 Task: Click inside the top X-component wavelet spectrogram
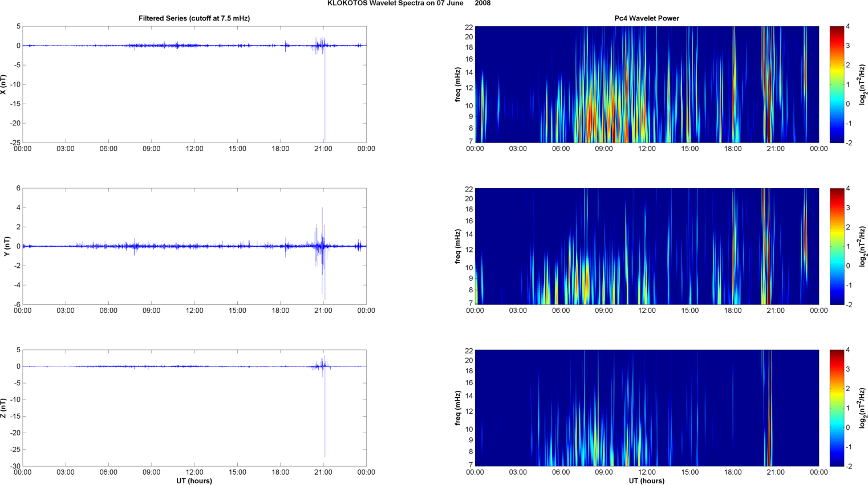[x=646, y=84]
